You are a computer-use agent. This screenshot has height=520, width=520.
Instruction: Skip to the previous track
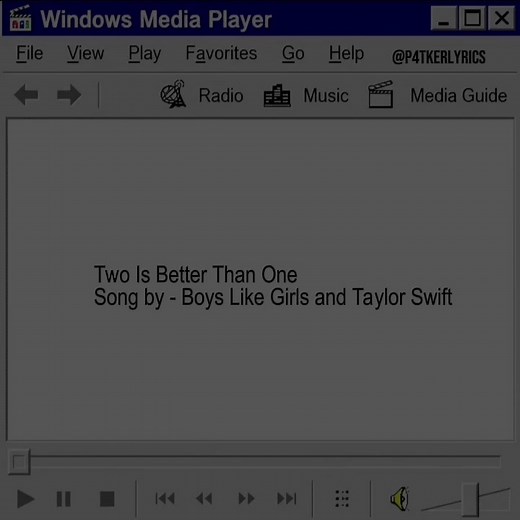(165, 499)
